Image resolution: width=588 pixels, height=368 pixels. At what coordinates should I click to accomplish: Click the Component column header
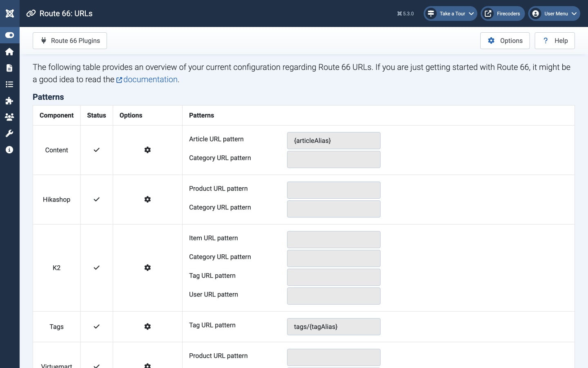[x=56, y=115]
